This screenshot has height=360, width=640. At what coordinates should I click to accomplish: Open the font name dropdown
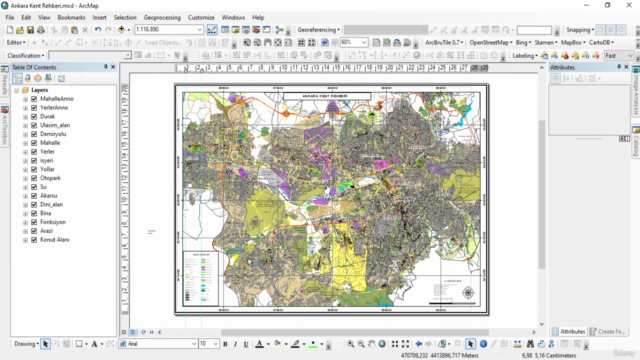(194, 344)
